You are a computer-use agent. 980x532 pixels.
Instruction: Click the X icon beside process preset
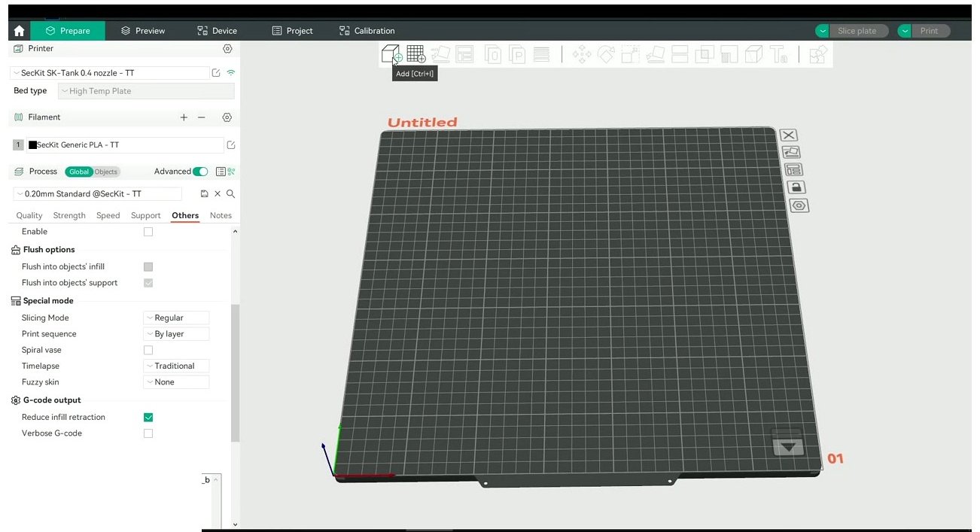tap(218, 193)
